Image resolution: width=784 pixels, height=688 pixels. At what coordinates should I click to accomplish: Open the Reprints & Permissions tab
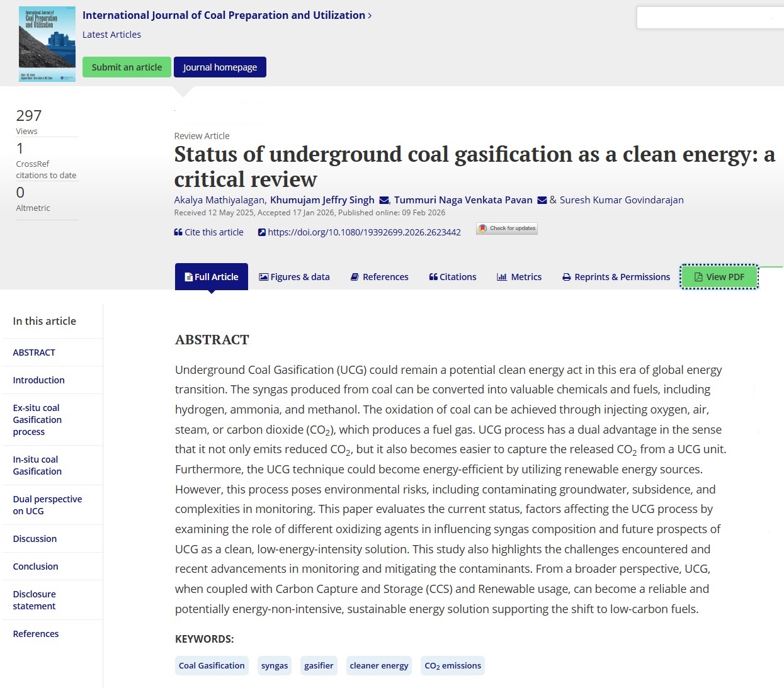616,277
